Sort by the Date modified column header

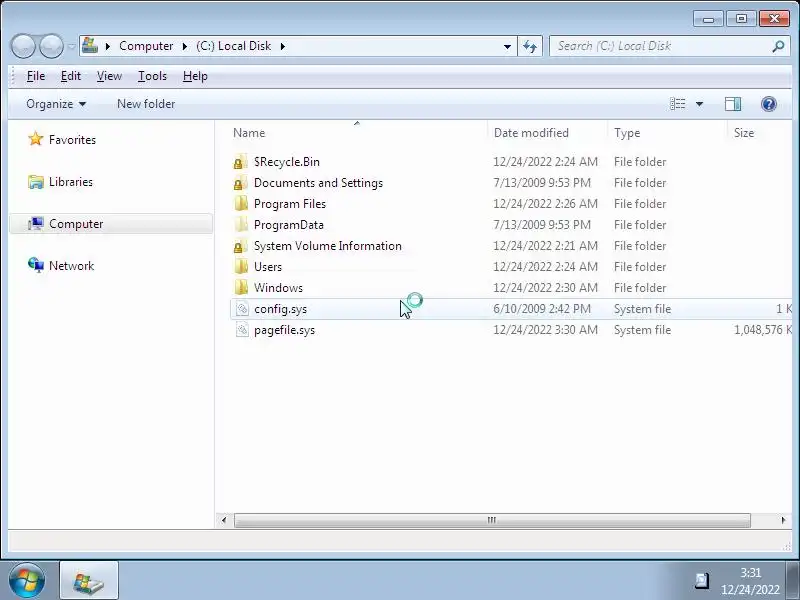tap(531, 133)
